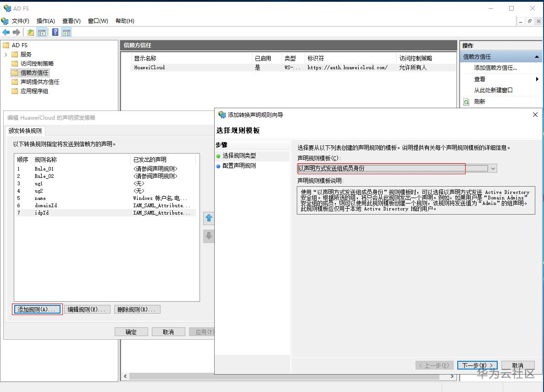Expand the 查看 submenu arrow in actions
The image size is (544, 392).
(x=537, y=79)
